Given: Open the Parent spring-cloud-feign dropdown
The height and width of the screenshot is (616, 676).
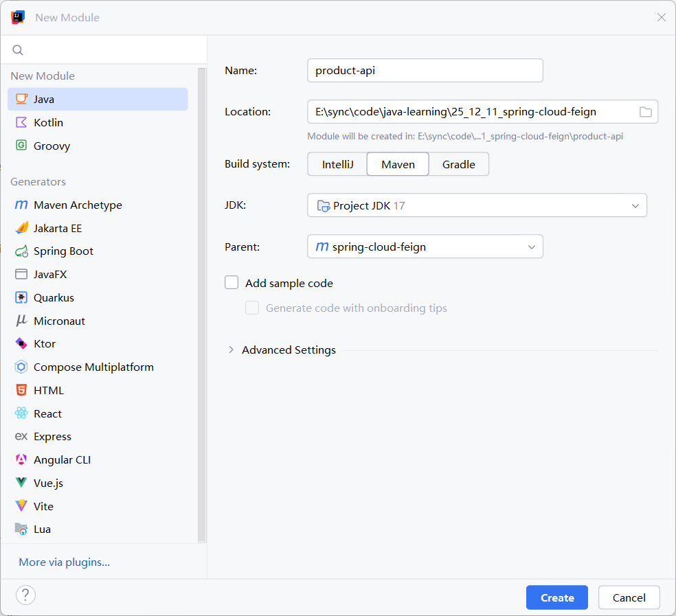Looking at the screenshot, I should pos(425,247).
